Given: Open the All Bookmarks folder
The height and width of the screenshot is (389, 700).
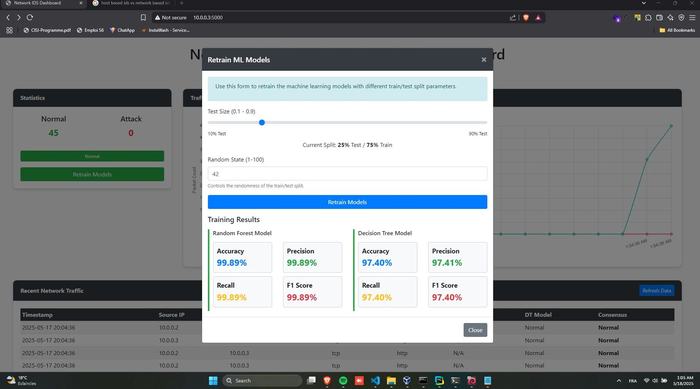Looking at the screenshot, I should coord(677,30).
